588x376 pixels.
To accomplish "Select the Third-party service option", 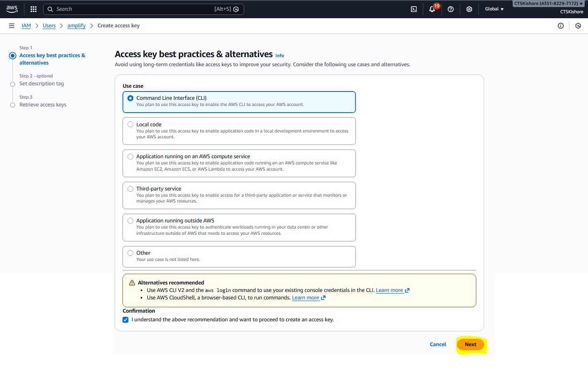I will tap(130, 189).
